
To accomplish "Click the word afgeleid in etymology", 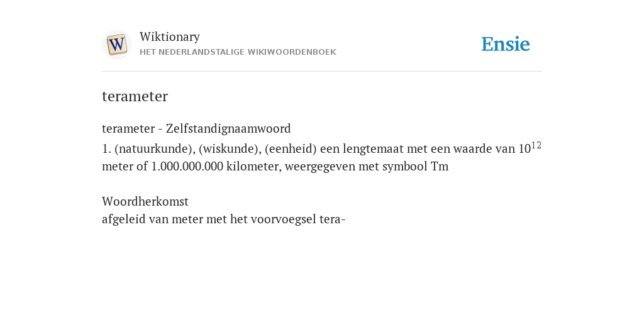I will pyautogui.click(x=124, y=219).
